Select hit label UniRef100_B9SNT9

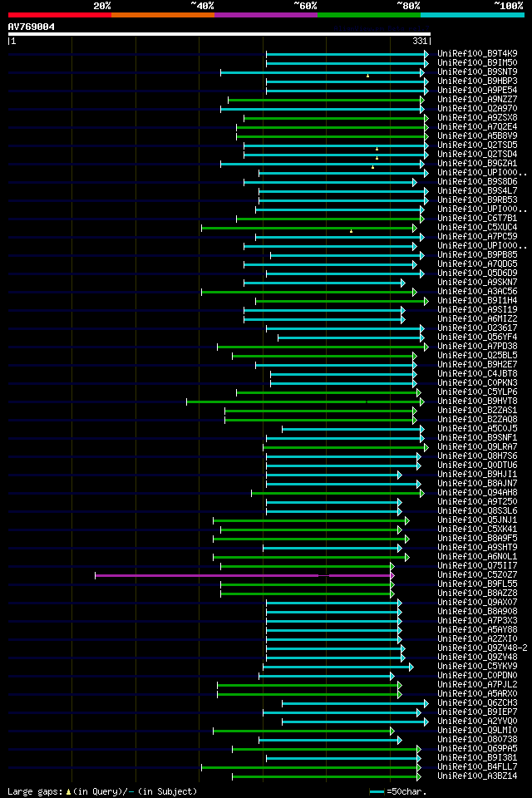477,71
